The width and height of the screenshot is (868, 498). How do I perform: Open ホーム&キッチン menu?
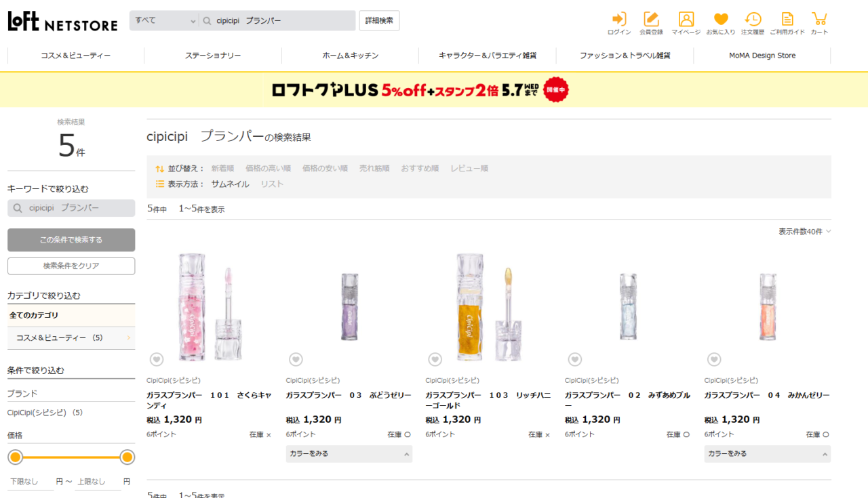pos(351,56)
